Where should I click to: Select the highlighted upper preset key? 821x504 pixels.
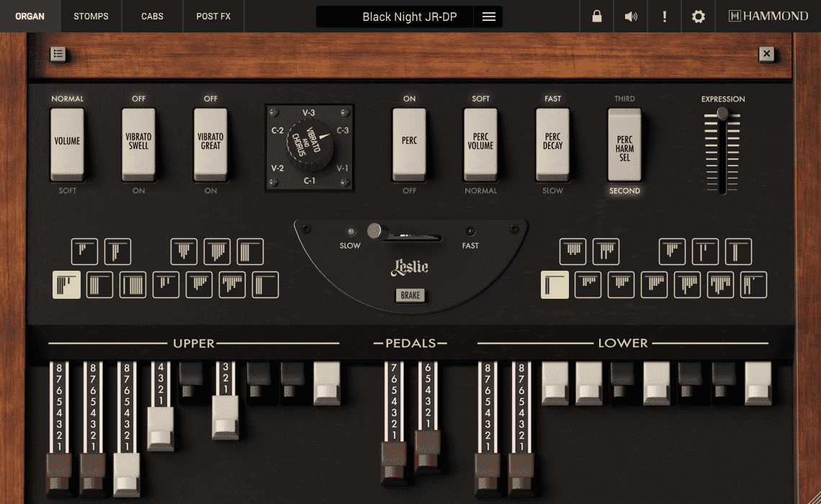click(x=66, y=284)
